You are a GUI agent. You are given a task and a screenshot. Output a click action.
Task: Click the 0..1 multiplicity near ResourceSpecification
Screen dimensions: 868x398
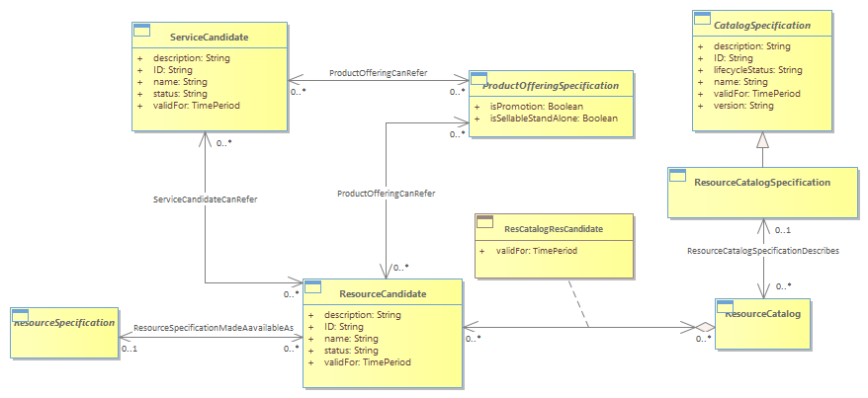(129, 349)
